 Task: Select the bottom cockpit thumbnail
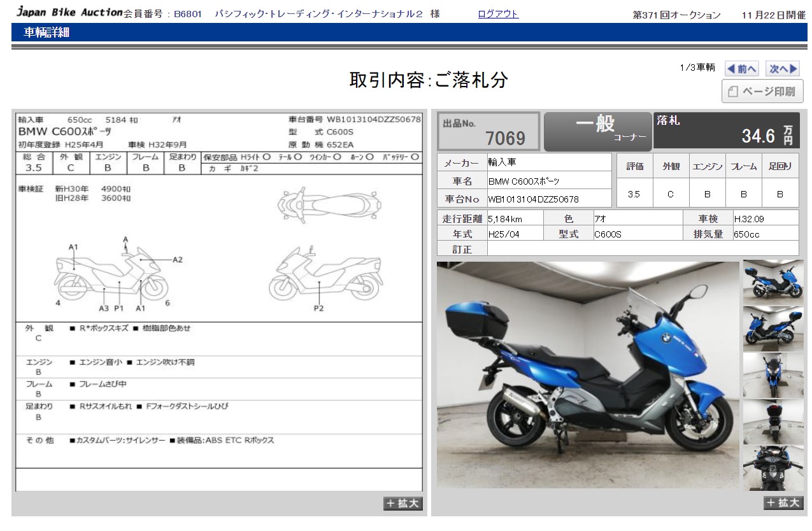click(x=773, y=468)
